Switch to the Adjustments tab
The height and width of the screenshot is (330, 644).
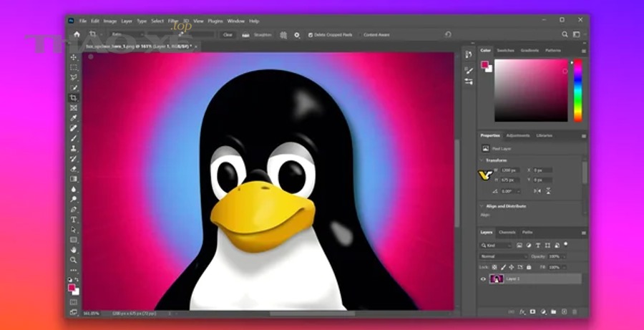pyautogui.click(x=518, y=135)
